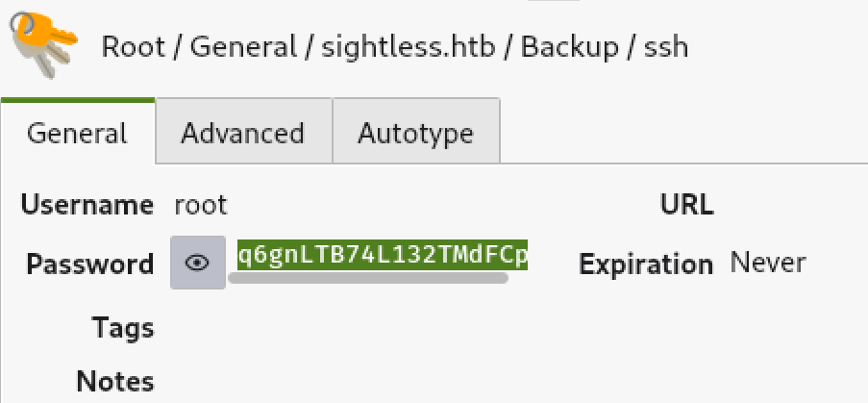This screenshot has height=403, width=868.
Task: Click the username value "root"
Action: coord(200,205)
